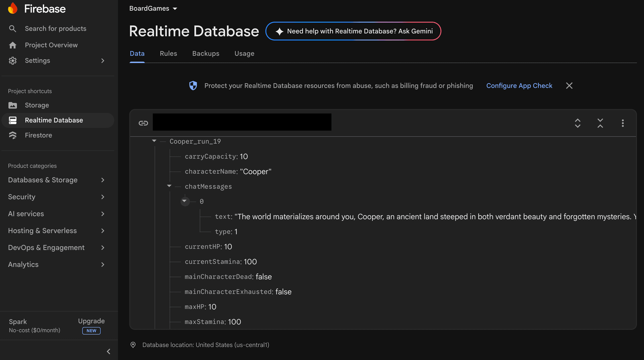The height and width of the screenshot is (360, 644).
Task: Collapse all database nodes icon
Action: pos(600,123)
